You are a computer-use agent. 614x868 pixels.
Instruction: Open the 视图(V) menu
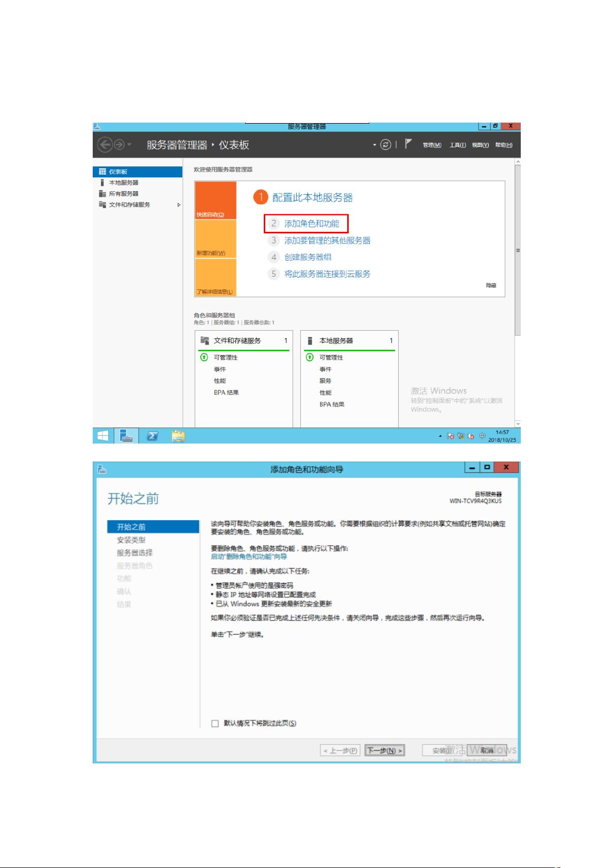pyautogui.click(x=480, y=145)
